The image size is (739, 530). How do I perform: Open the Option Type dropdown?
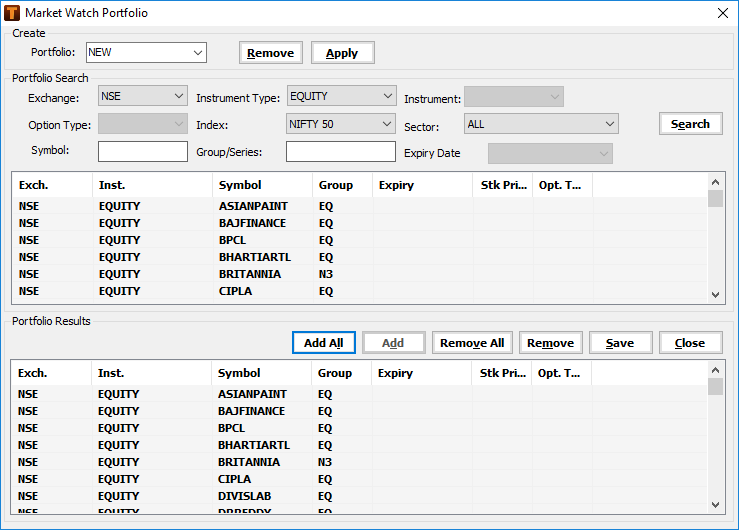coord(143,124)
